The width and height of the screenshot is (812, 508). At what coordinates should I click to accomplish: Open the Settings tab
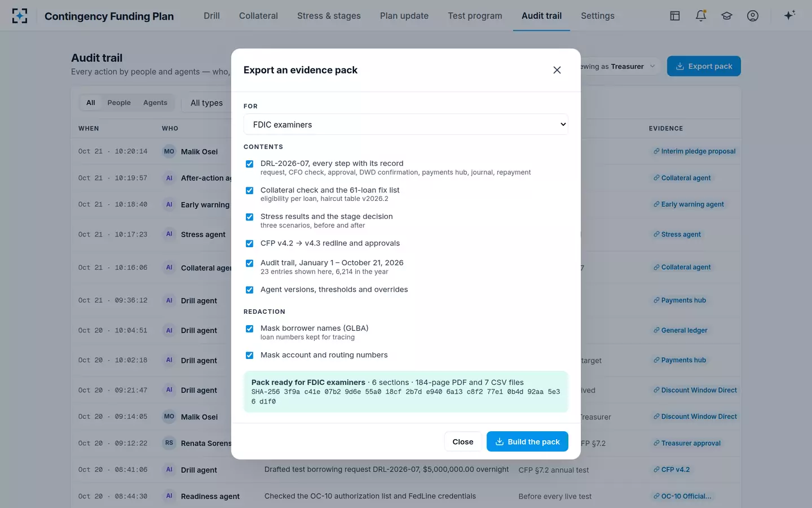point(598,16)
